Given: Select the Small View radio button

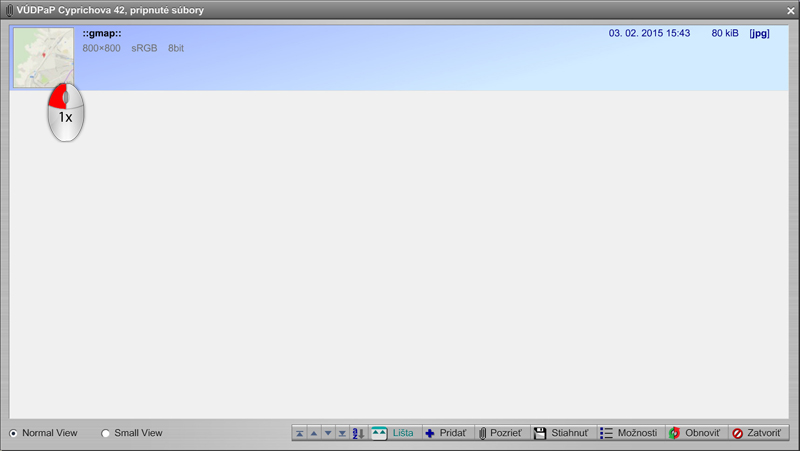Looking at the screenshot, I should point(106,433).
